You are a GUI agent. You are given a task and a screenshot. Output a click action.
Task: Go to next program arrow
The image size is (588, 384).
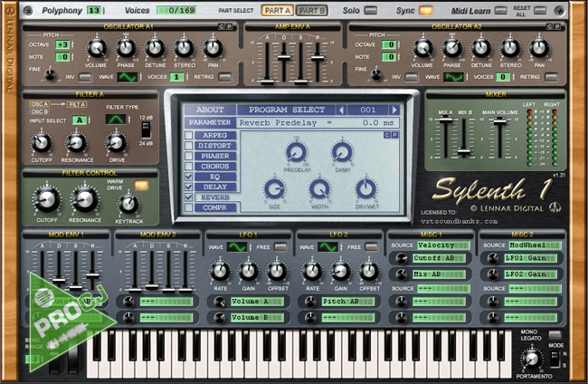coord(394,110)
